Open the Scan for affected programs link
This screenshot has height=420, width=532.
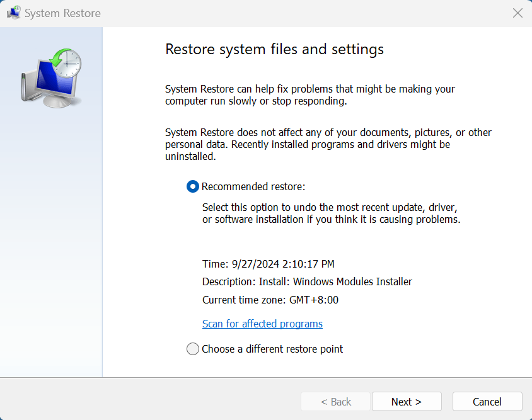coord(262,324)
